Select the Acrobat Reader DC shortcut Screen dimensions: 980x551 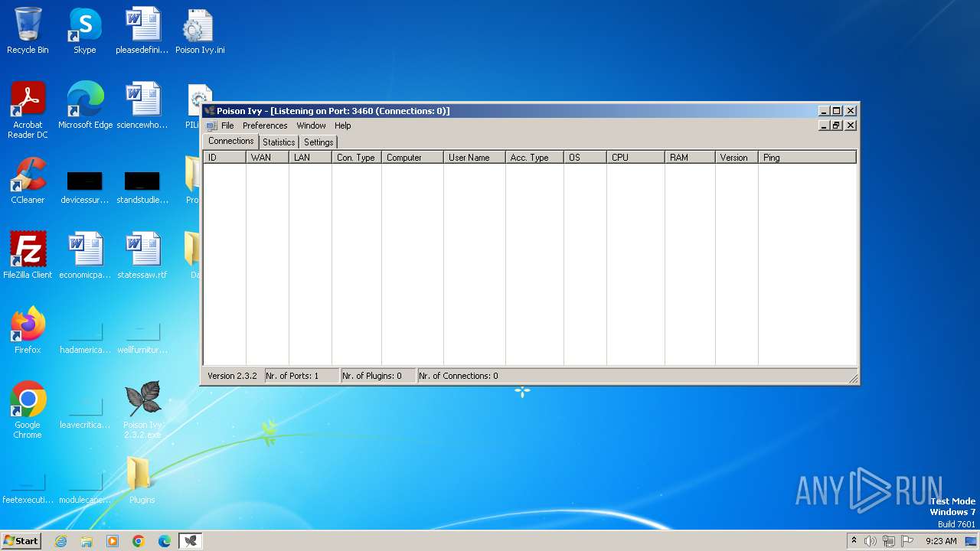pyautogui.click(x=28, y=110)
